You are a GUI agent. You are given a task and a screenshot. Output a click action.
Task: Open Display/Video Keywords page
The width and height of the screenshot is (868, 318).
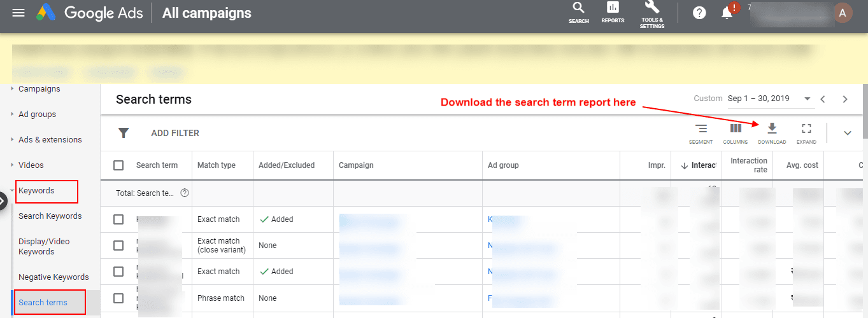44,247
